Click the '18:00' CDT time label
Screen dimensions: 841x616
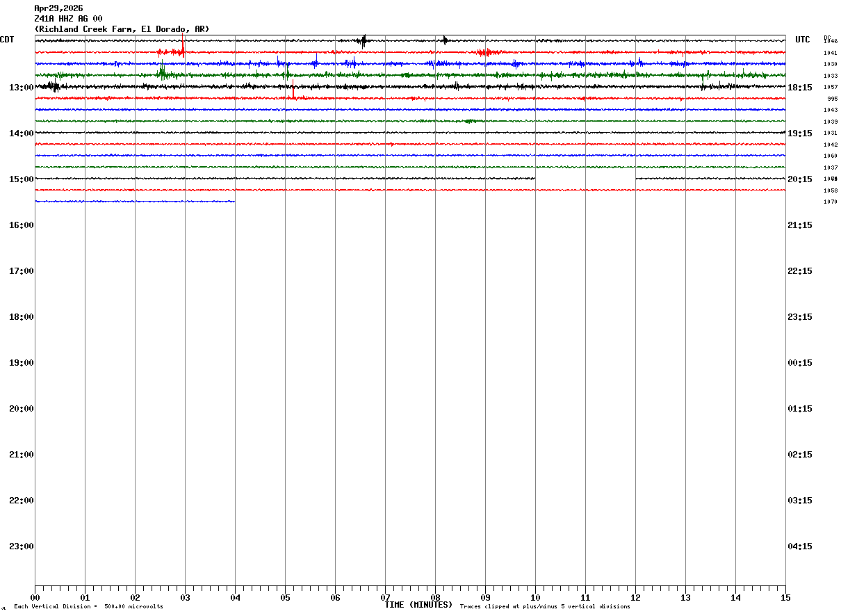[22, 317]
